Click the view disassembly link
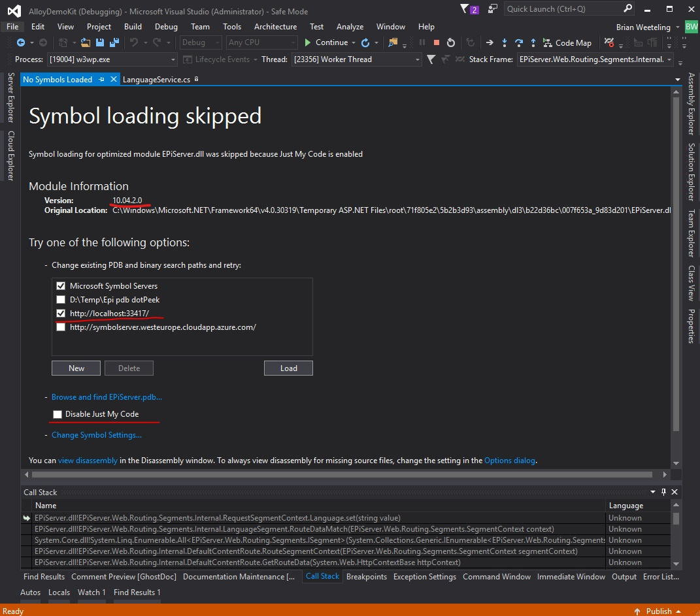Viewport: 700px width, 616px height. [x=88, y=461]
